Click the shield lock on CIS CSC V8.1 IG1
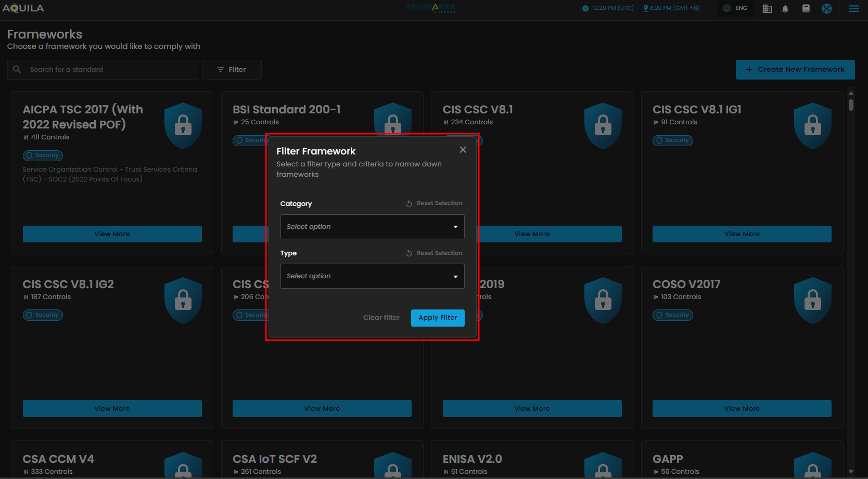 [812, 125]
